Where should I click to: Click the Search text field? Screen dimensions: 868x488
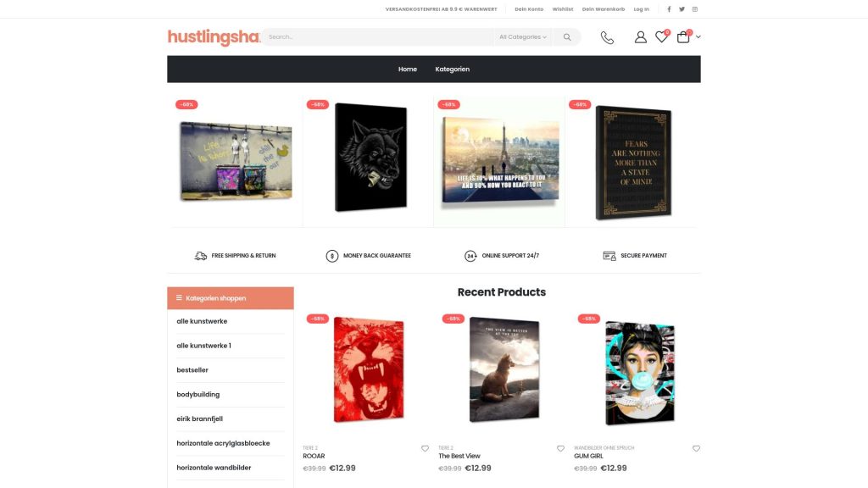378,37
